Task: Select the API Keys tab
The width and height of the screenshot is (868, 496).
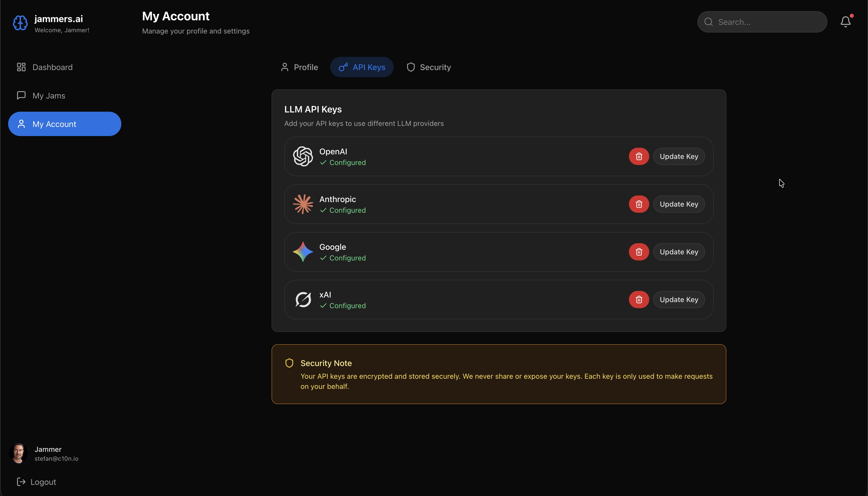Action: coord(362,67)
